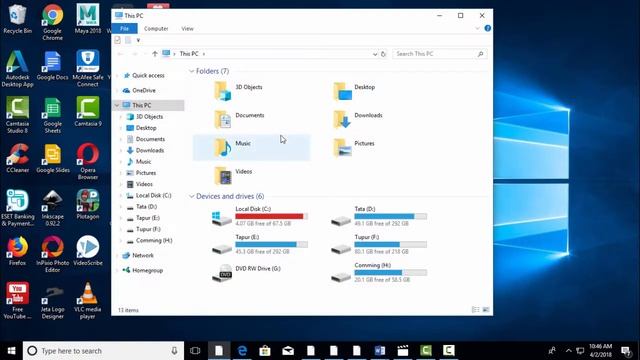Select Homegroup in navigation pane
Image resolution: width=640 pixels, height=360 pixels.
point(147,270)
